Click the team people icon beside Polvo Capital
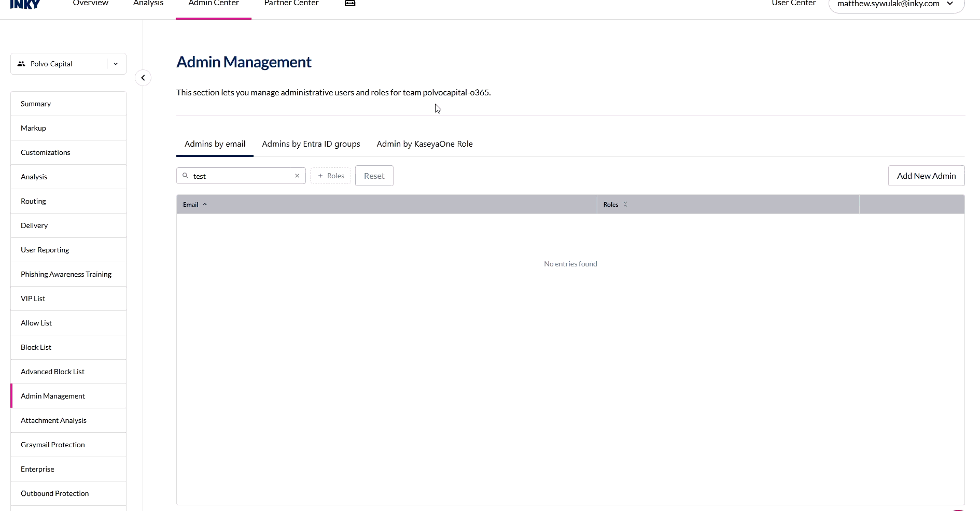Image resolution: width=980 pixels, height=511 pixels. (x=21, y=64)
